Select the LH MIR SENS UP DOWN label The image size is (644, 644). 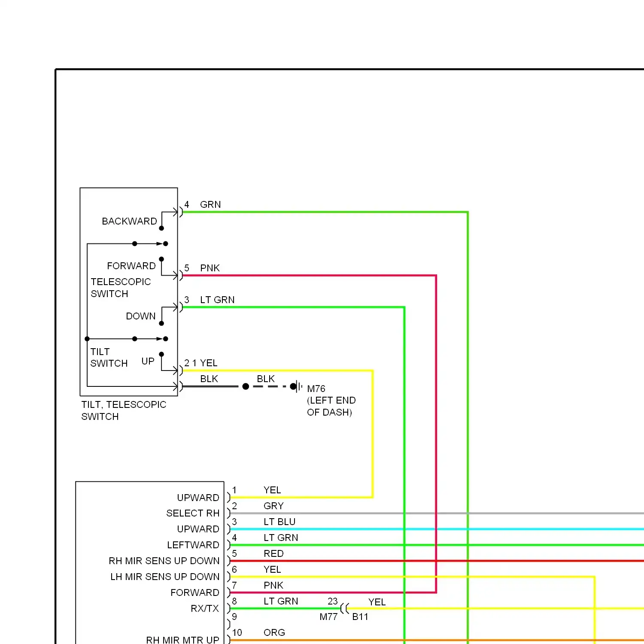(165, 577)
